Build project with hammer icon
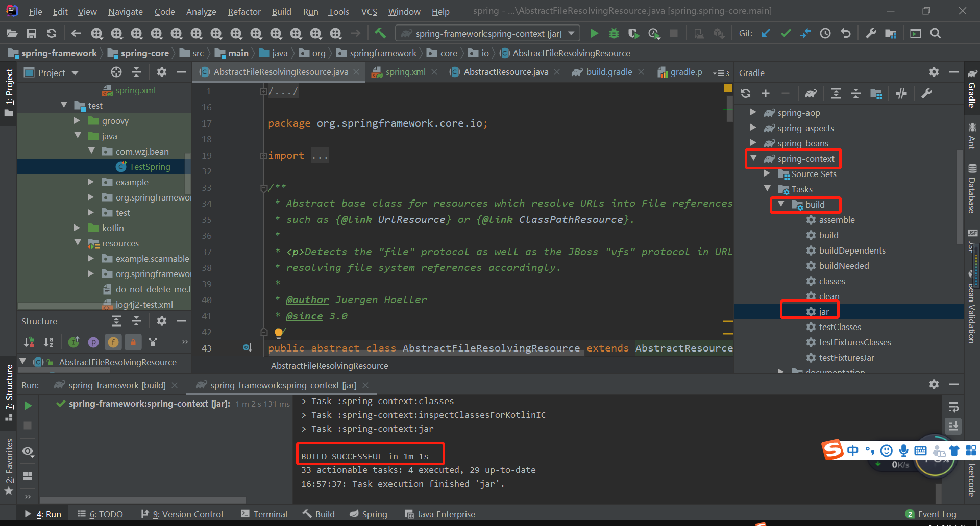 (x=380, y=33)
